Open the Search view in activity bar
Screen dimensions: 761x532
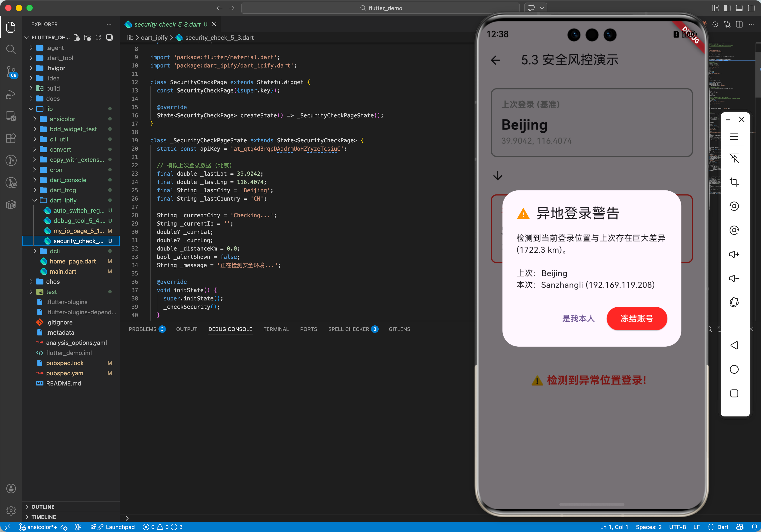(11, 49)
